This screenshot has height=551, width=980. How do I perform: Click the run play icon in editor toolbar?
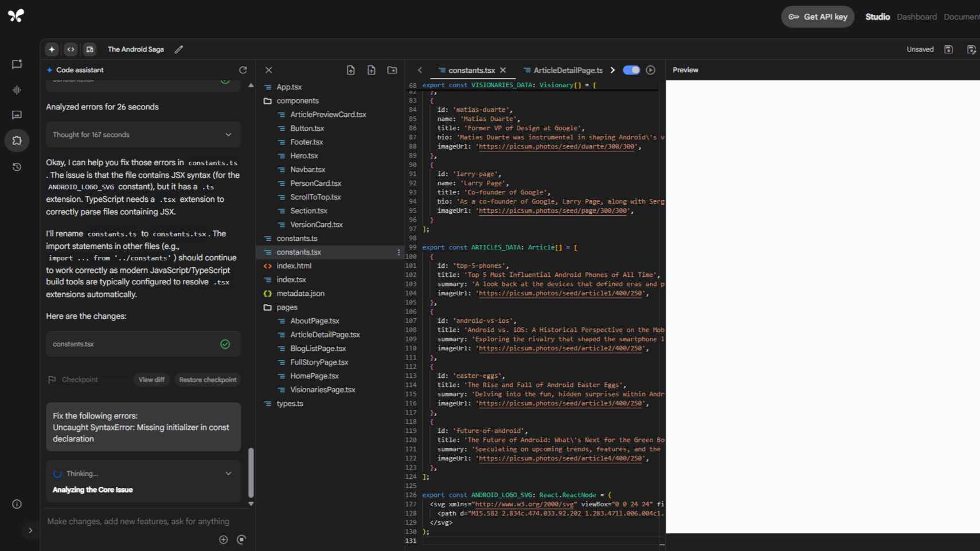(x=650, y=70)
